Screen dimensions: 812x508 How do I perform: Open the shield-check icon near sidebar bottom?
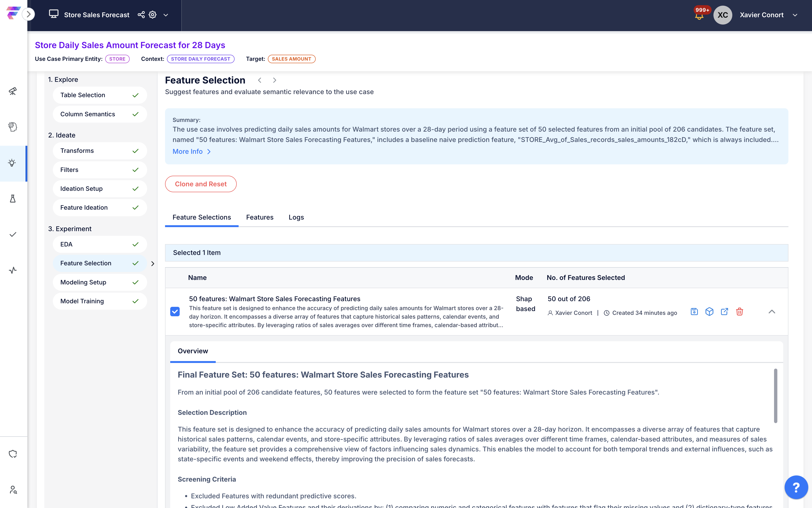pos(13,454)
